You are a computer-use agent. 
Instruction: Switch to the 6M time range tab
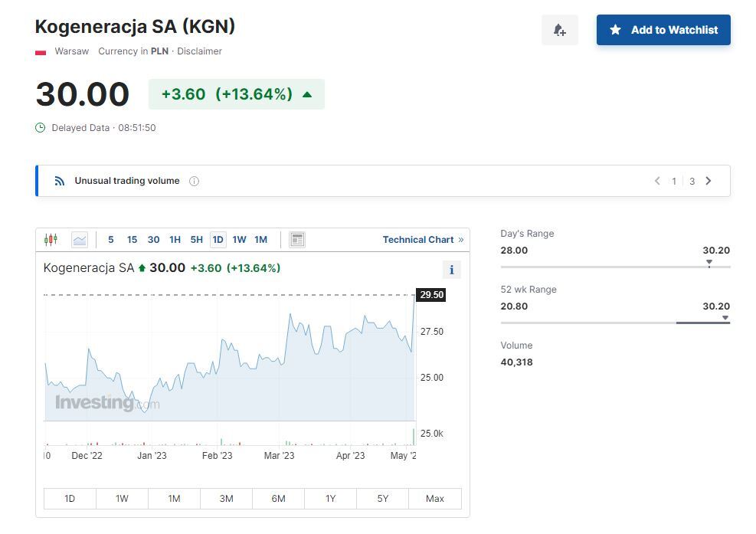[x=278, y=499]
